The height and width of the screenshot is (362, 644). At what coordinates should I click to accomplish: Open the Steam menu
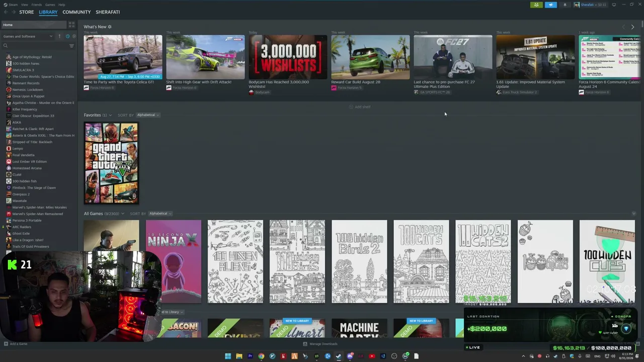[12, 5]
